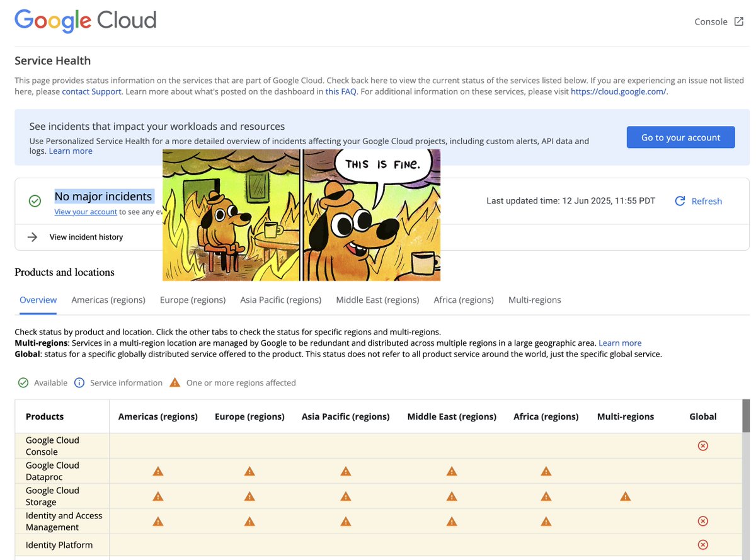Click Identity Platform Global outage icon
This screenshot has height=560, width=756.
tap(703, 545)
